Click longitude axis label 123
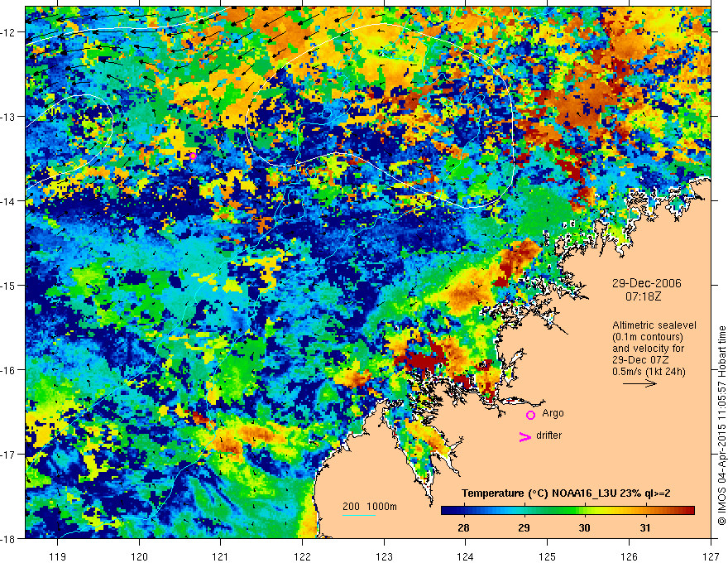The image size is (728, 563). click(384, 556)
